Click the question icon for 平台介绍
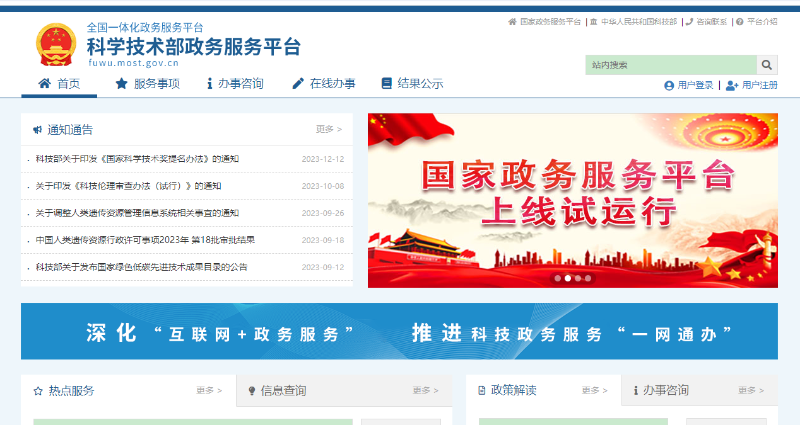The height and width of the screenshot is (425, 800). (x=740, y=21)
